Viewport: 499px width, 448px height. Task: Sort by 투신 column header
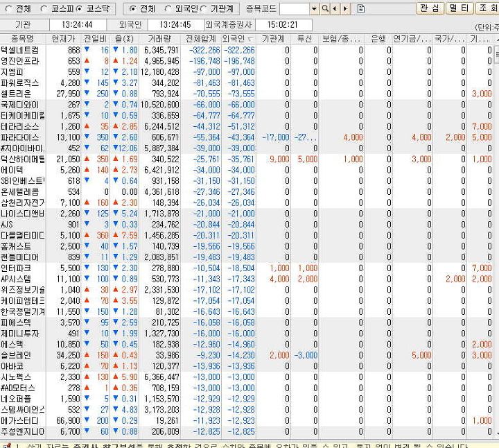tap(304, 39)
